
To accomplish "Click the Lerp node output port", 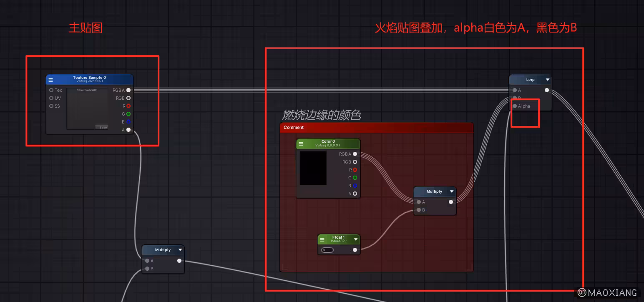I will click(547, 90).
